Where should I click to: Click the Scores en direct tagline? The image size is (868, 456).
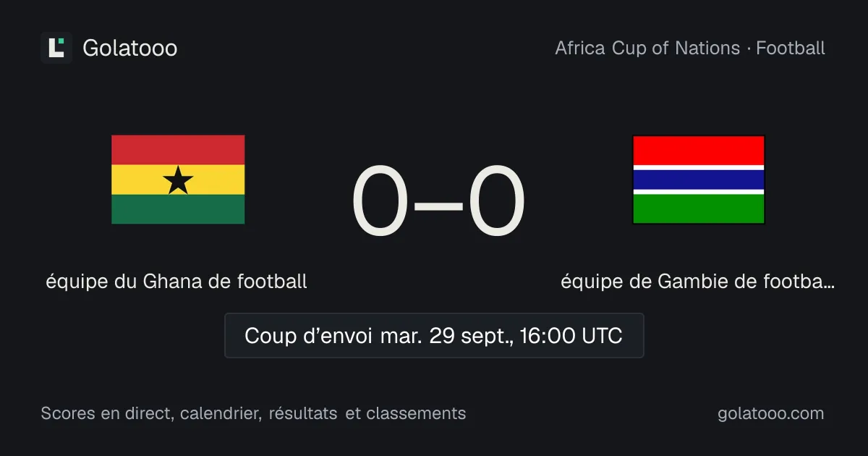point(253,413)
